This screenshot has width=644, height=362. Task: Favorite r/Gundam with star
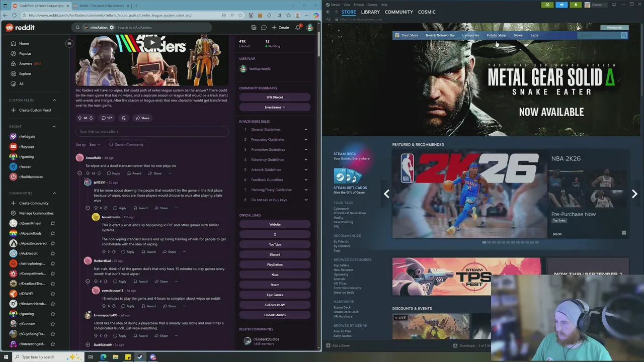click(x=53, y=324)
